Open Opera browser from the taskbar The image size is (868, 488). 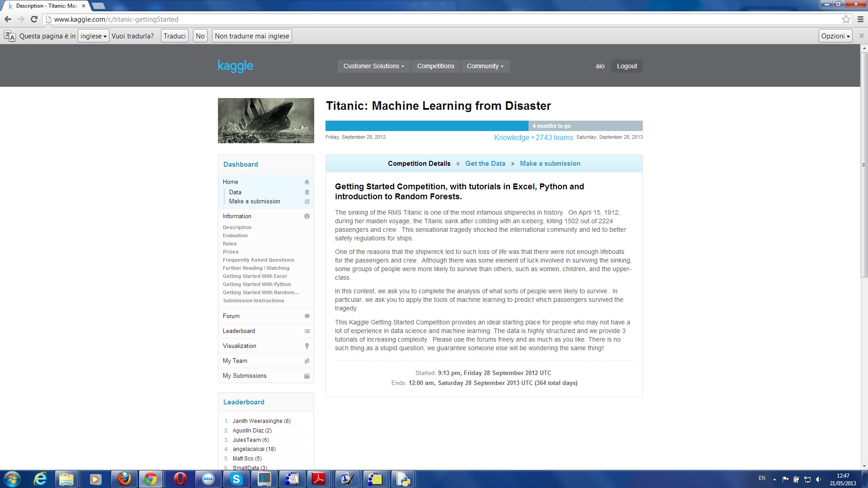click(x=180, y=479)
